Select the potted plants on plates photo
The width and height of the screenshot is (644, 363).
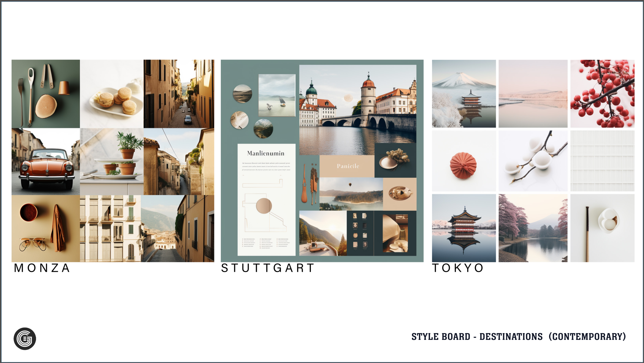(x=112, y=162)
